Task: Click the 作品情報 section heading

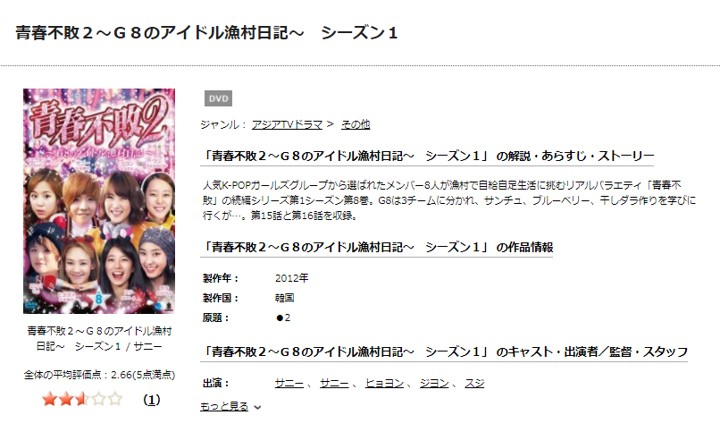Action: pyautogui.click(x=377, y=247)
